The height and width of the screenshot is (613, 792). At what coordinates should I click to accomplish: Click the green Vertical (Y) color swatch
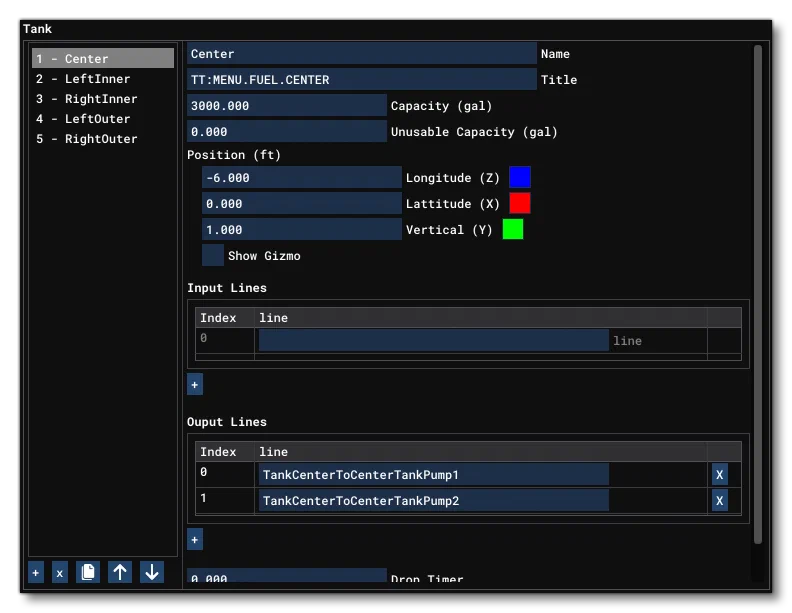[x=513, y=229]
